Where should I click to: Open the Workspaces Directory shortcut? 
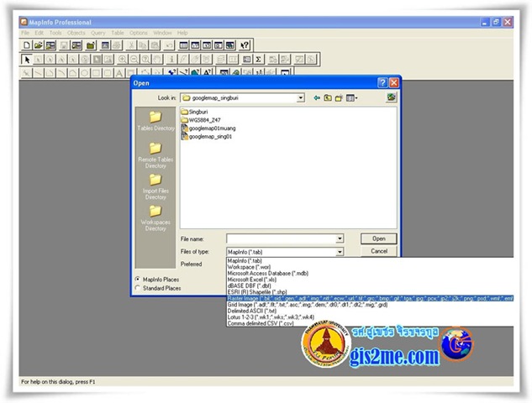(155, 218)
